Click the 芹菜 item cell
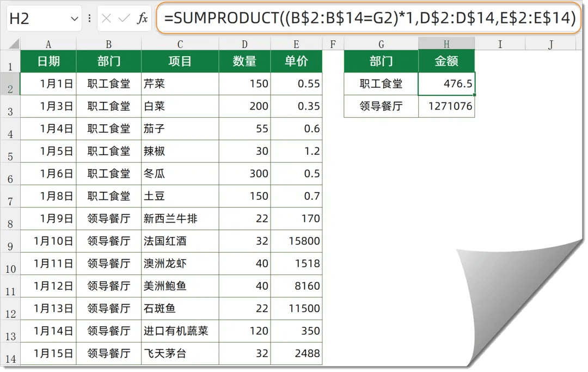Image resolution: width=588 pixels, height=372 pixels. click(180, 84)
